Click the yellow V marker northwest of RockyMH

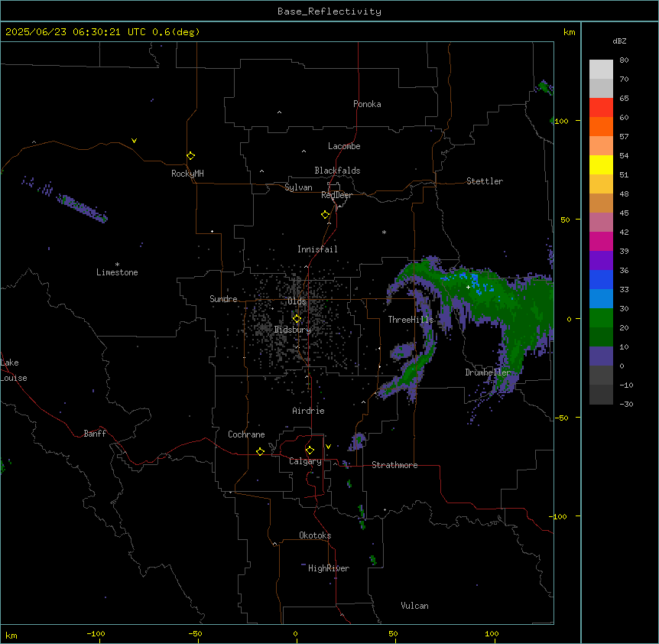click(x=134, y=141)
